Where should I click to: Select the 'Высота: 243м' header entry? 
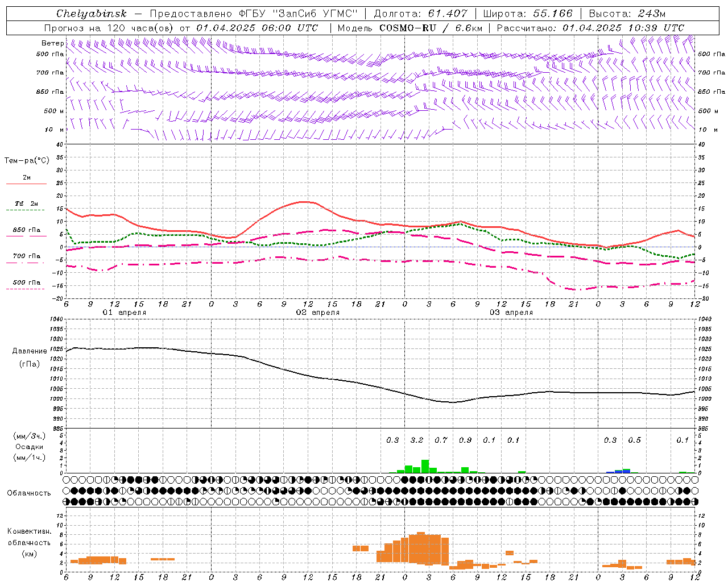(627, 14)
